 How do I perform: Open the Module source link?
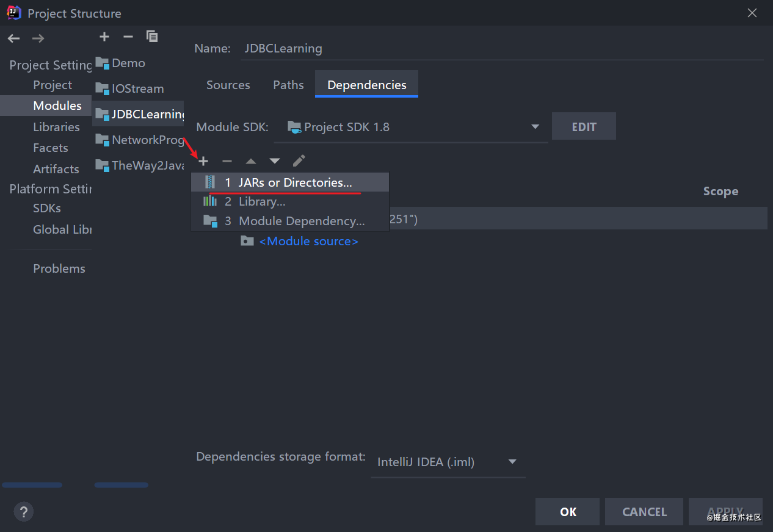(308, 241)
